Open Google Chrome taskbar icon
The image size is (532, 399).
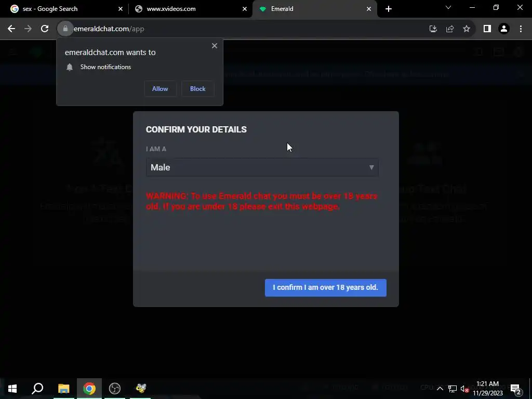click(89, 389)
